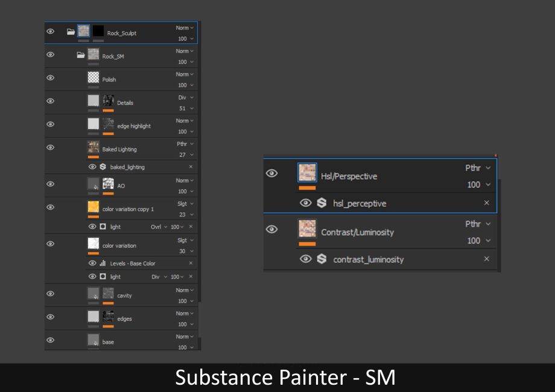Open color variation copy 1 Slgt dropdown
The image size is (555, 392).
[x=185, y=203]
